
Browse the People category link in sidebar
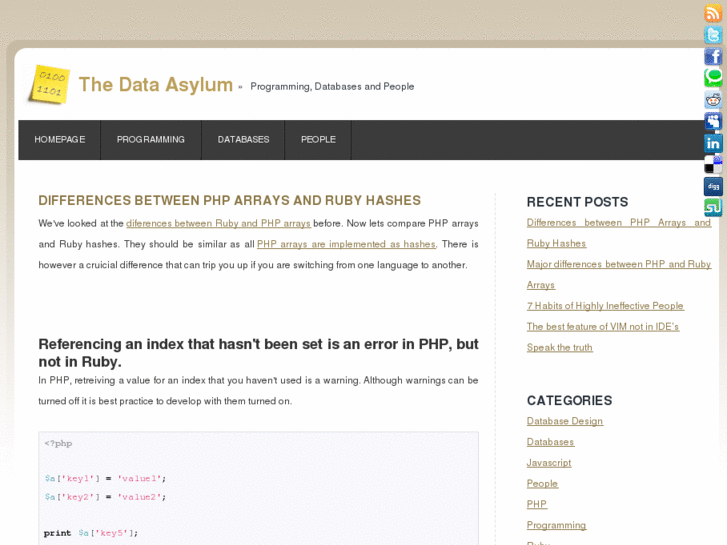coord(542,484)
